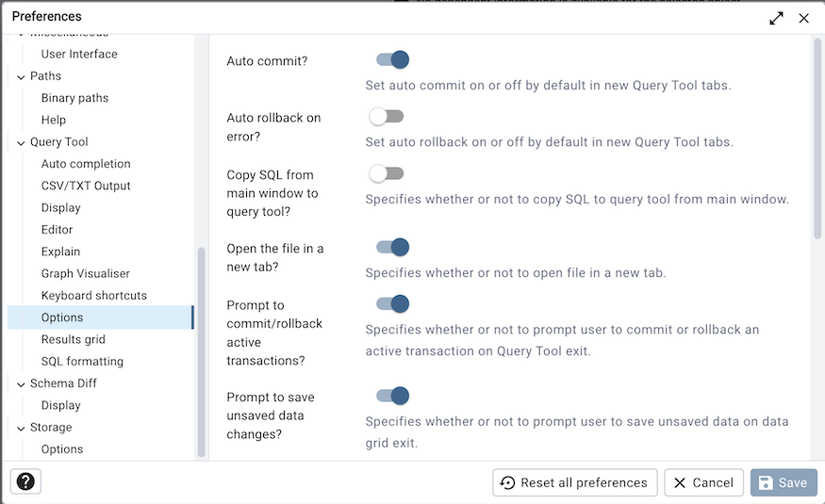Toggle Prompt to save unsaved data changes
The height and width of the screenshot is (504, 825).
[x=392, y=396]
